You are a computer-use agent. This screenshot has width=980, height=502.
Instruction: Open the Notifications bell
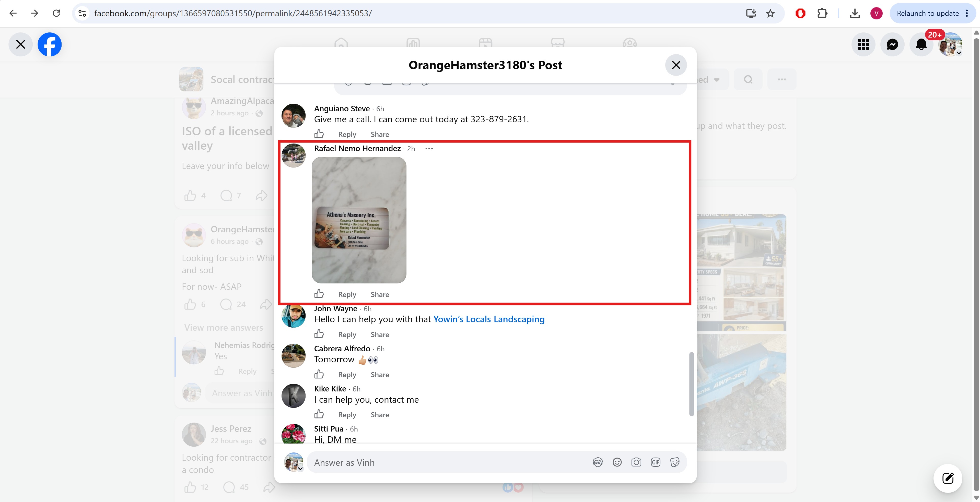pos(921,44)
